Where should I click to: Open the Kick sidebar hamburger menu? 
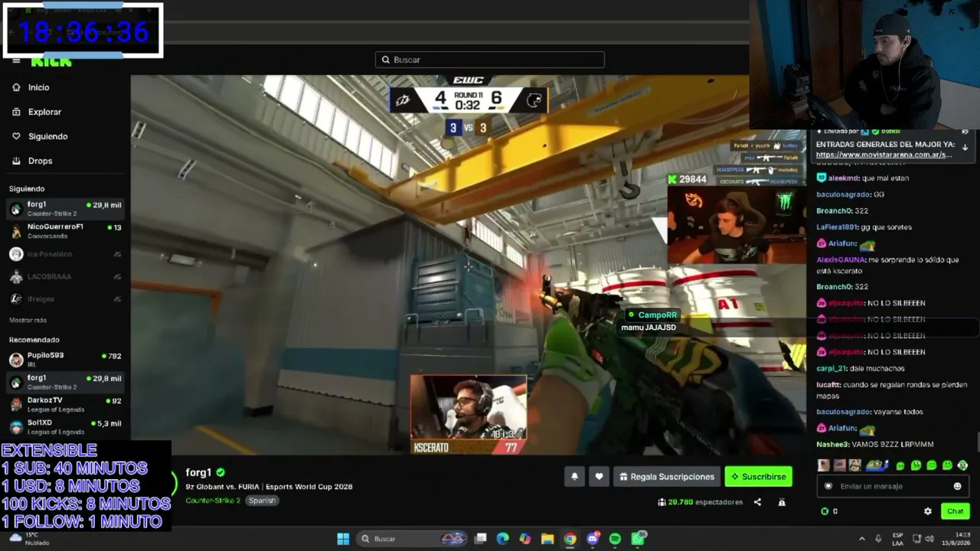(x=16, y=61)
